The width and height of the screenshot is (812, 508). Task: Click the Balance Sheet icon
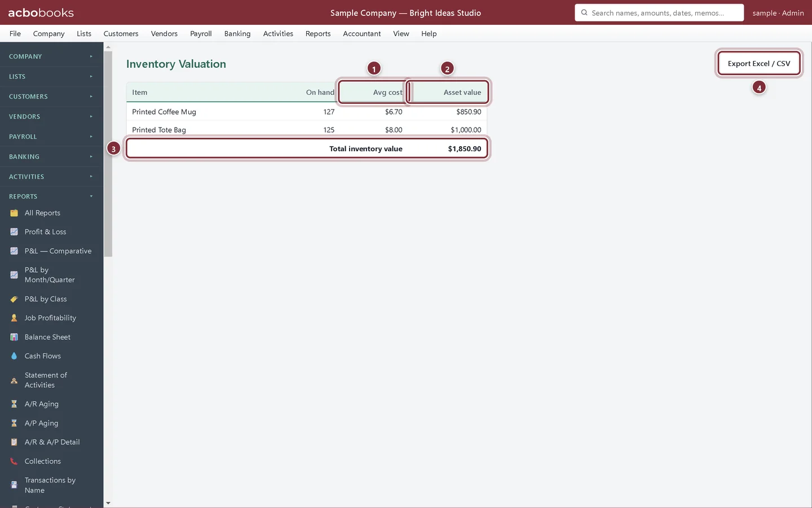point(14,337)
